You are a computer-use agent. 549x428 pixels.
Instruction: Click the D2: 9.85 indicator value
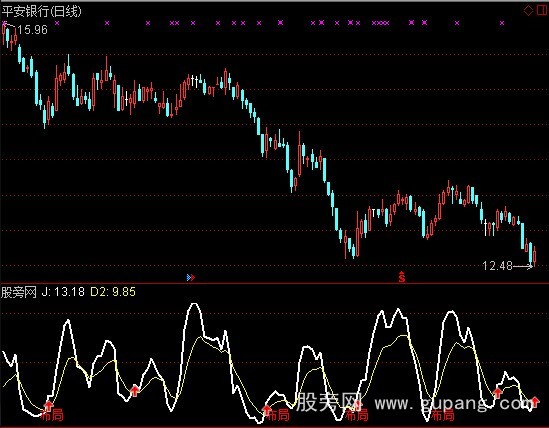[x=113, y=292]
